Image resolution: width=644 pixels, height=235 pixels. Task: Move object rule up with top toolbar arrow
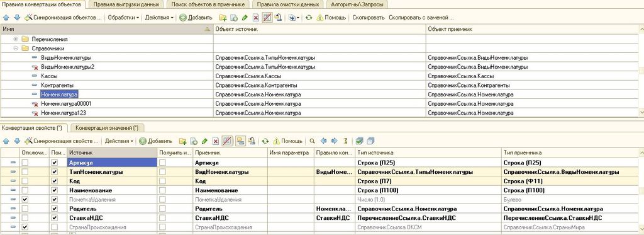pyautogui.click(x=6, y=18)
